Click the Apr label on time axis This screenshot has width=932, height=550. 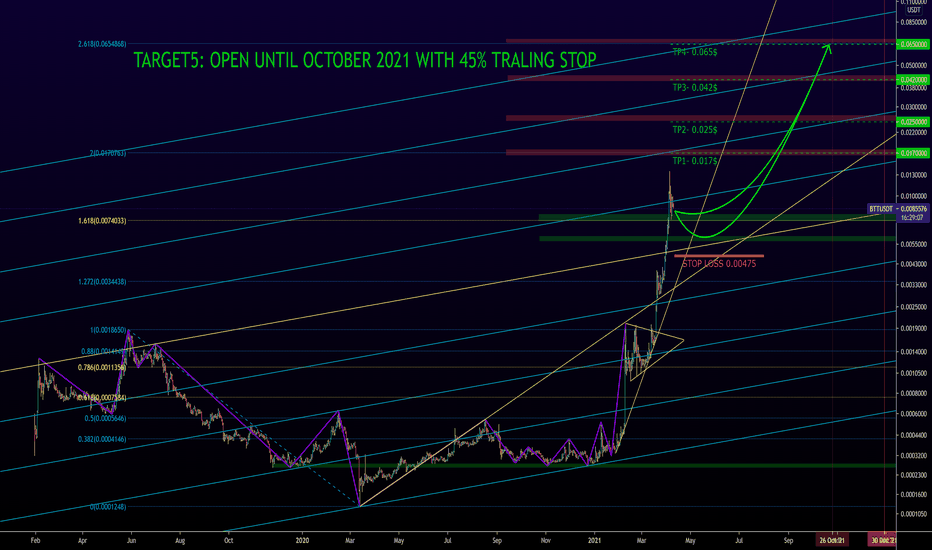click(83, 541)
